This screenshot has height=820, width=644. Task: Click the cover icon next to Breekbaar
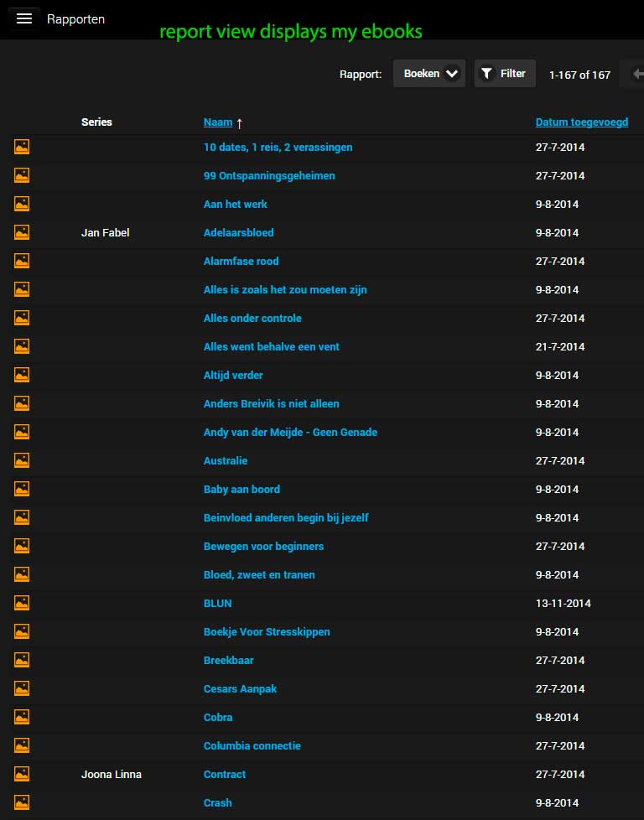coord(22,660)
